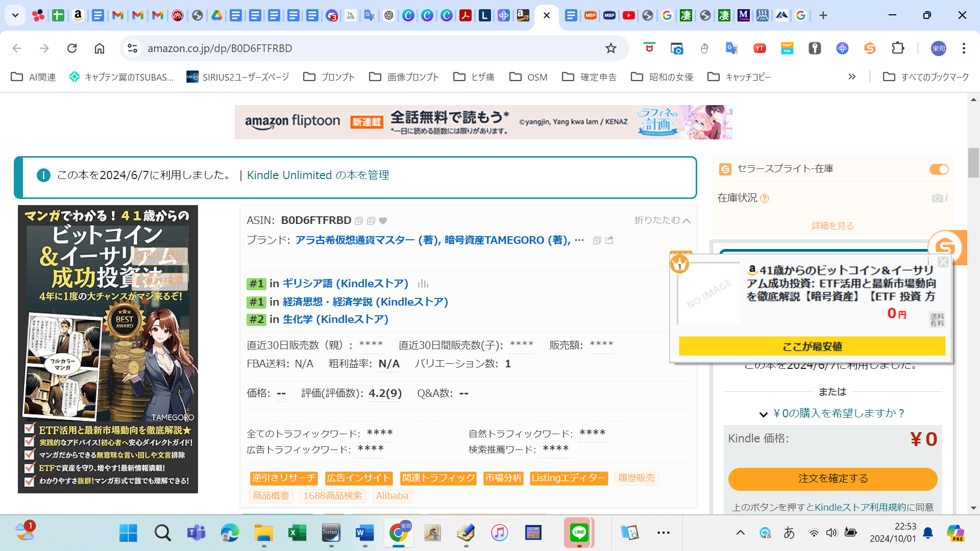This screenshot has width=980, height=551.
Task: Open 関連トラフィック tool
Action: point(438,478)
